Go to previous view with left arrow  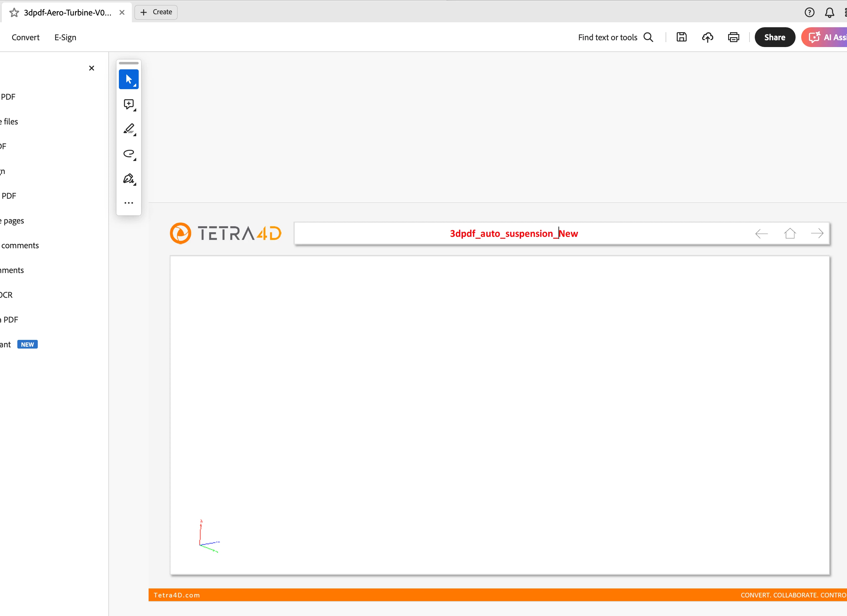coord(761,233)
